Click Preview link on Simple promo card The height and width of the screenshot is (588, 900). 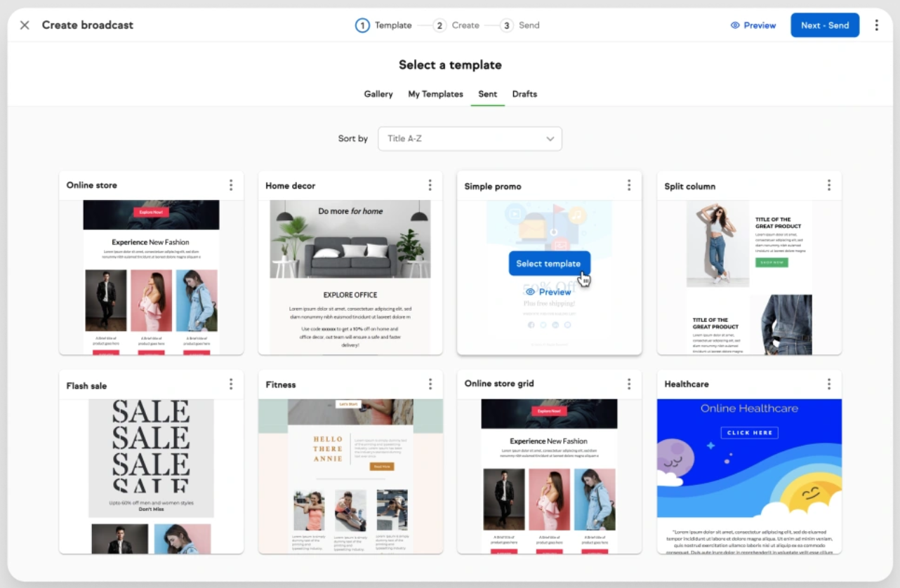548,292
